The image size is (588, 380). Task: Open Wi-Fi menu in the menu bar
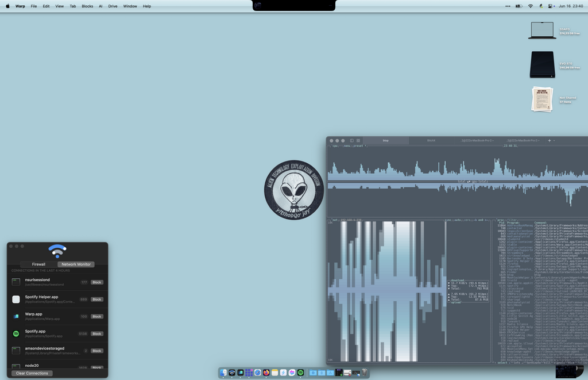[530, 6]
